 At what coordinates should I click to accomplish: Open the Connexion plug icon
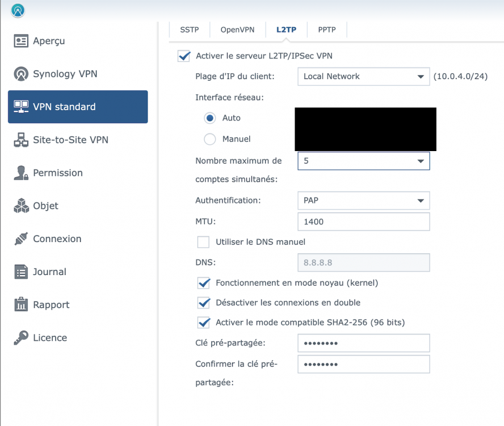point(21,239)
